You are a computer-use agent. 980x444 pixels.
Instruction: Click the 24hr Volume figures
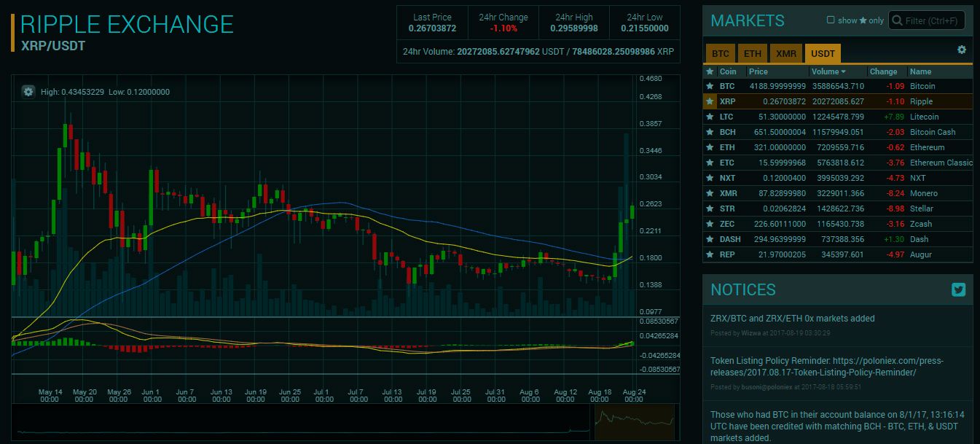(x=538, y=52)
